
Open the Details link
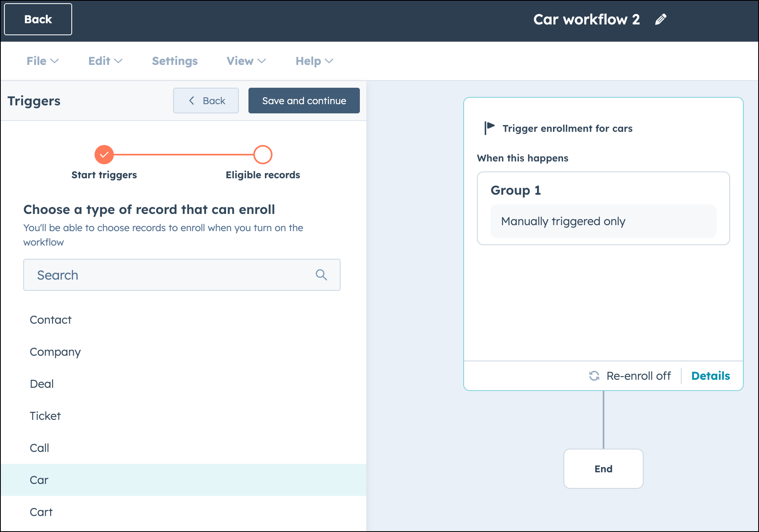(x=711, y=376)
